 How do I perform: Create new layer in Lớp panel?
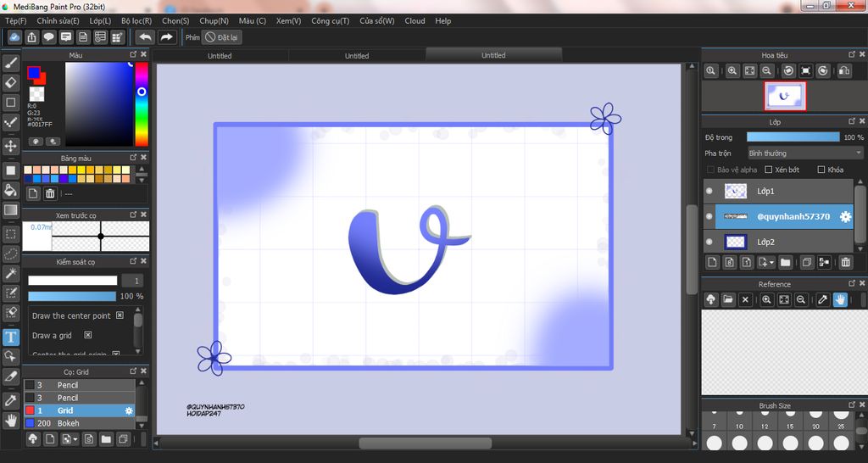(x=713, y=263)
